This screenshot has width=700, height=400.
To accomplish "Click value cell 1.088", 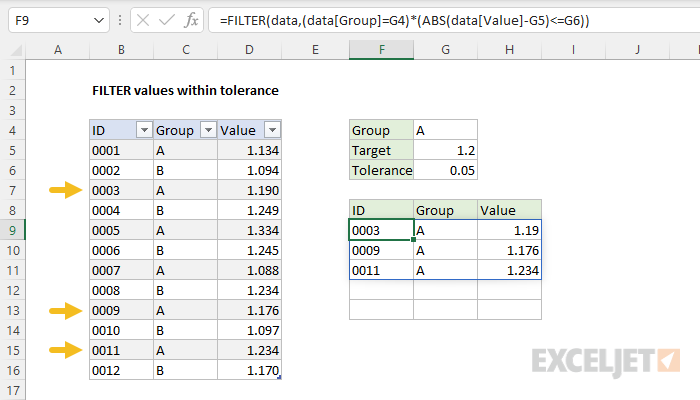I will coord(249,271).
